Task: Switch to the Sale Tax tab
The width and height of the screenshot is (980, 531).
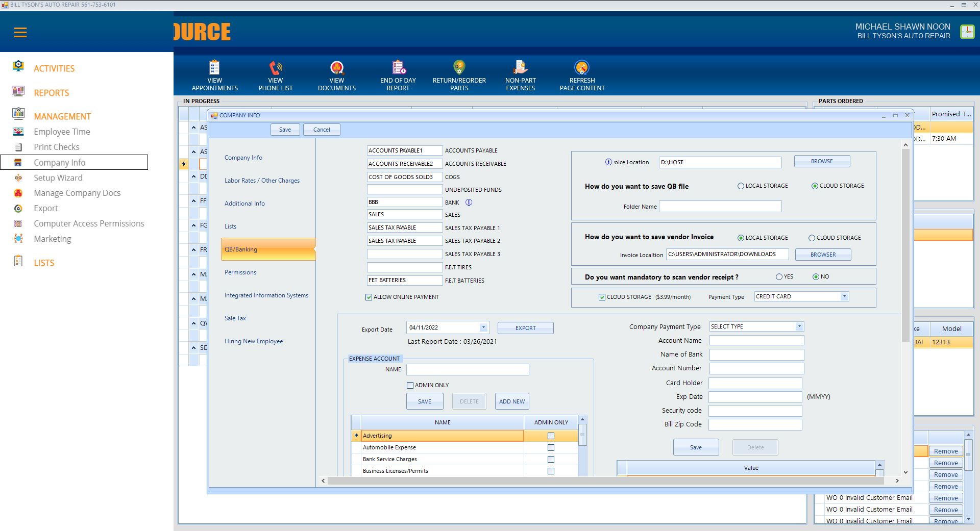Action: tap(235, 318)
